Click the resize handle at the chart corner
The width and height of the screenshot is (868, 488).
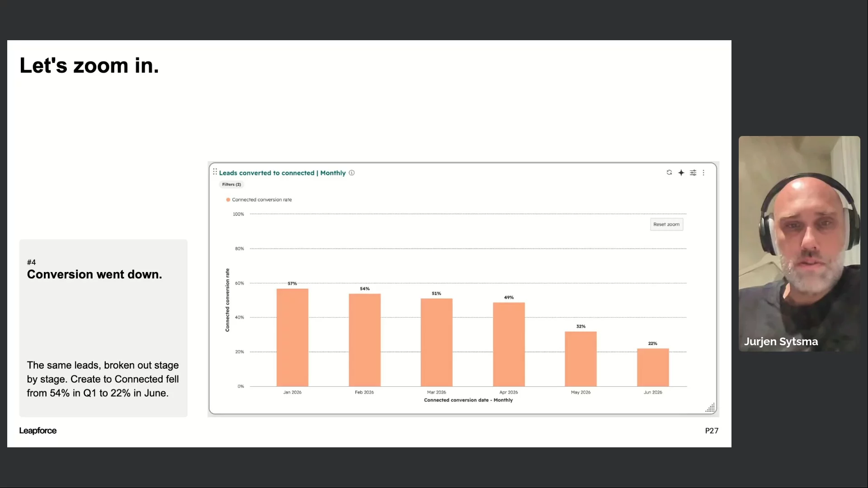[710, 408]
